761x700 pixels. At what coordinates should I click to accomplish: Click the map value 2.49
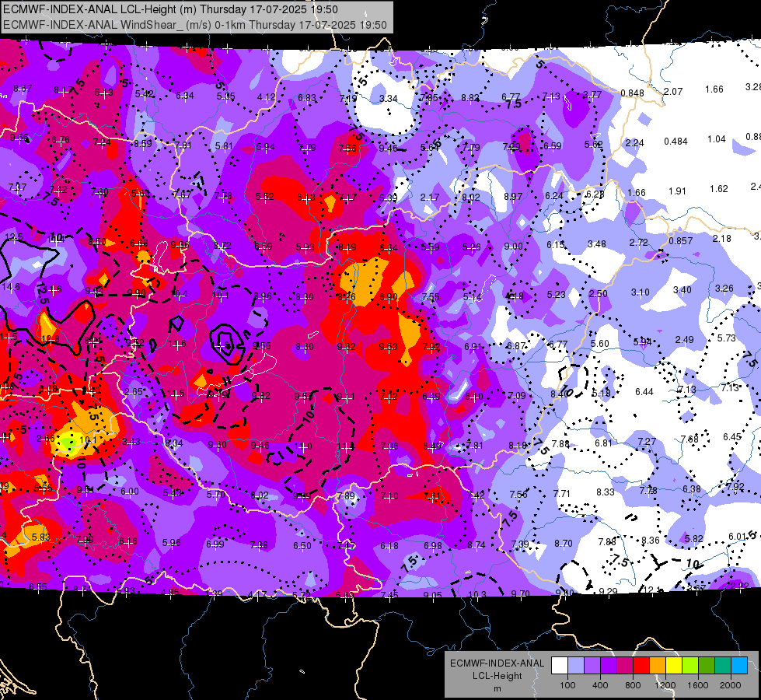tap(684, 340)
